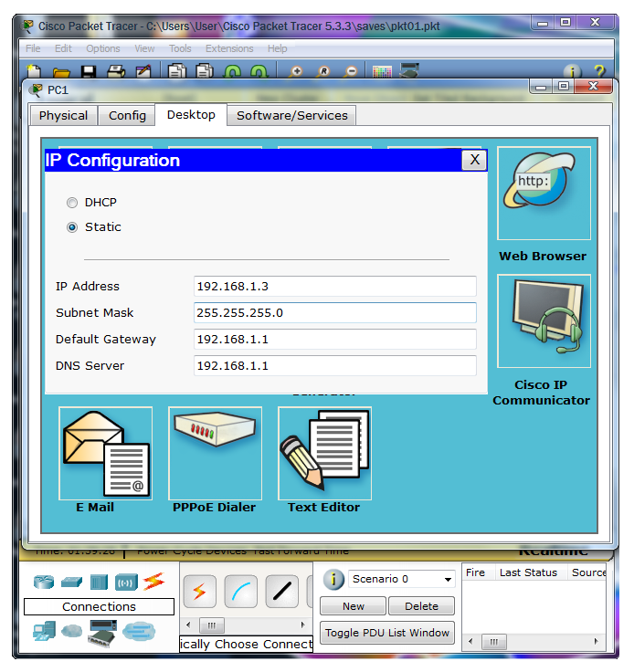
Task: Click the Zoom Out magnifier icon
Action: point(351,71)
